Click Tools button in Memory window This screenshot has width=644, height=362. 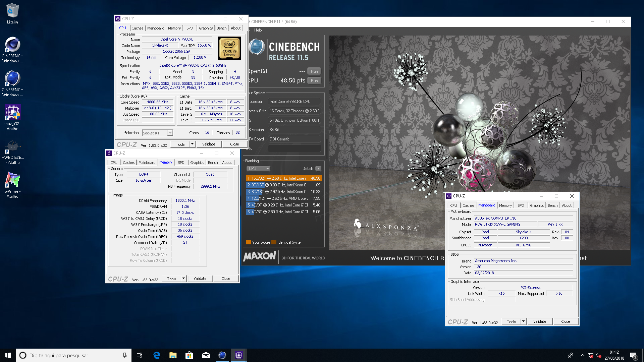point(171,279)
